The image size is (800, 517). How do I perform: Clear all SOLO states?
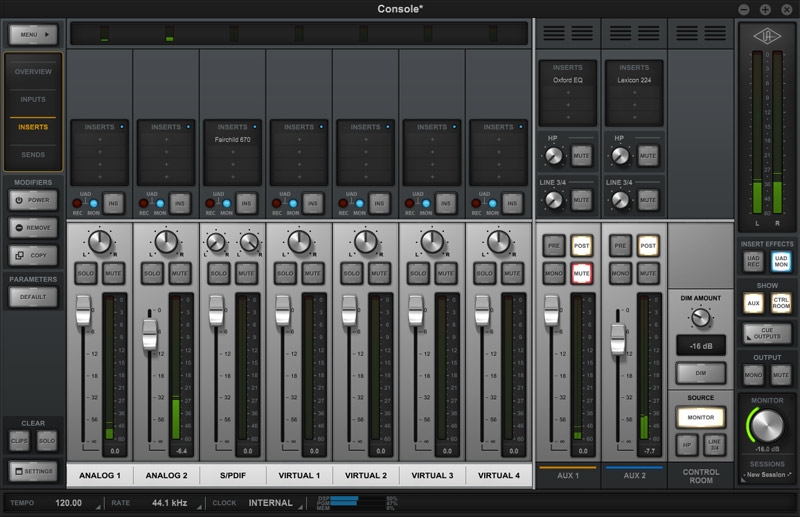(x=47, y=441)
